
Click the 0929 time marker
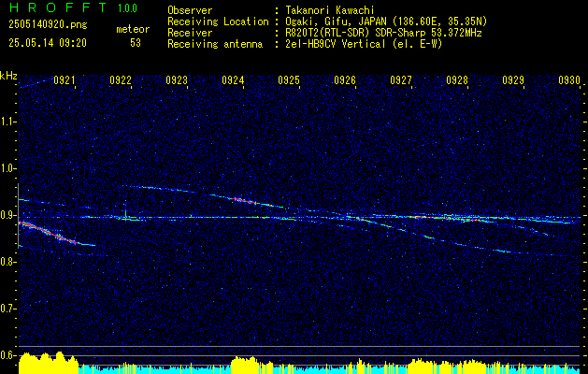tap(513, 79)
